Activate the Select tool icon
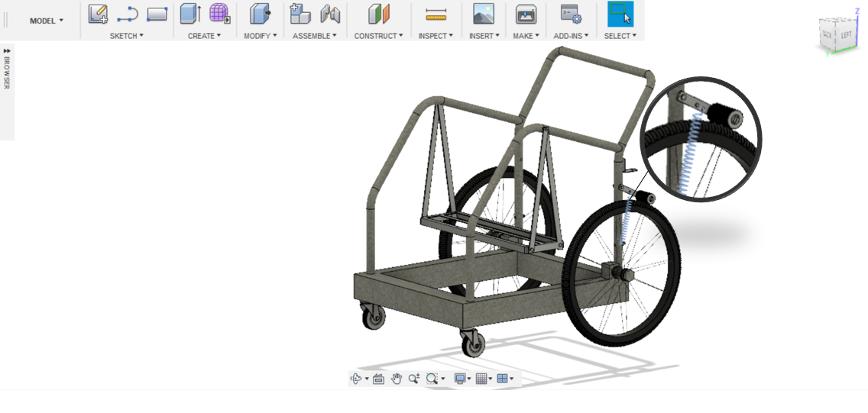The image size is (868, 413). (x=620, y=14)
